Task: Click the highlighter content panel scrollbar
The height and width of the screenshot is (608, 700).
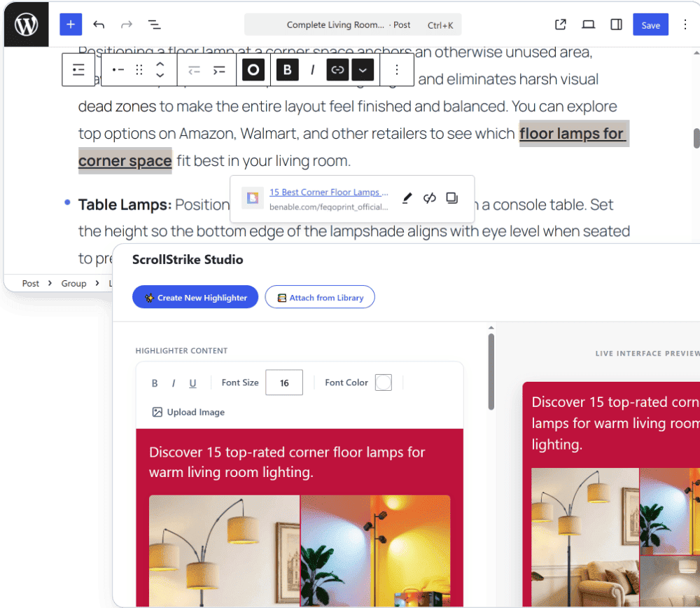Action: [491, 372]
